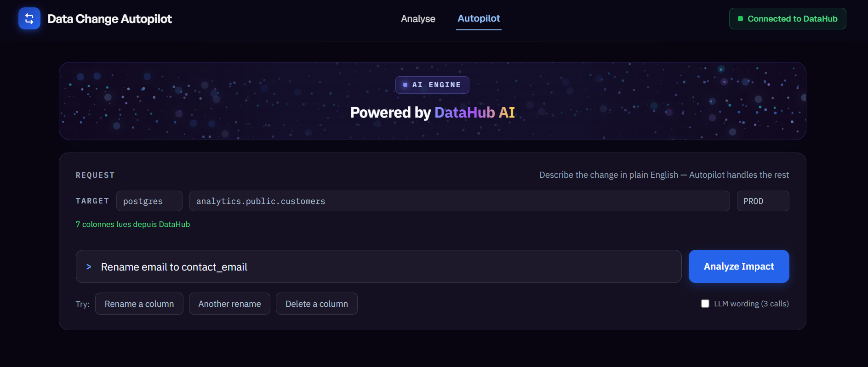Click the postgres platform field
The height and width of the screenshot is (367, 868).
pyautogui.click(x=149, y=201)
